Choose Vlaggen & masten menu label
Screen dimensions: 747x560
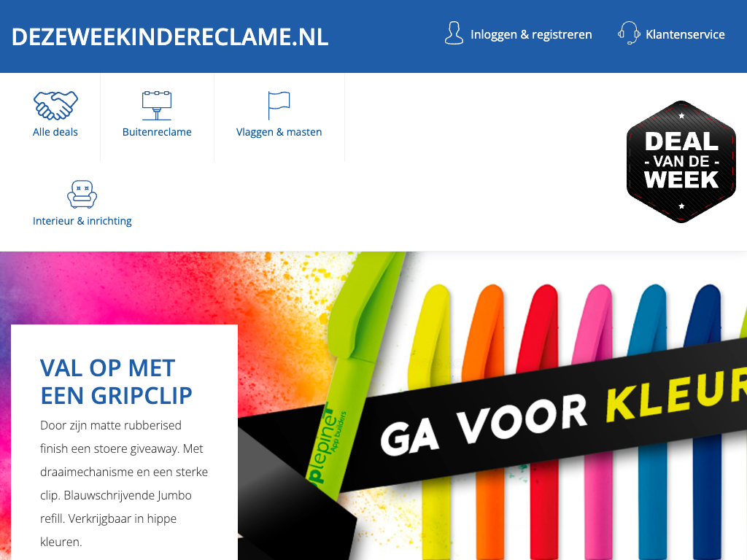coord(279,132)
